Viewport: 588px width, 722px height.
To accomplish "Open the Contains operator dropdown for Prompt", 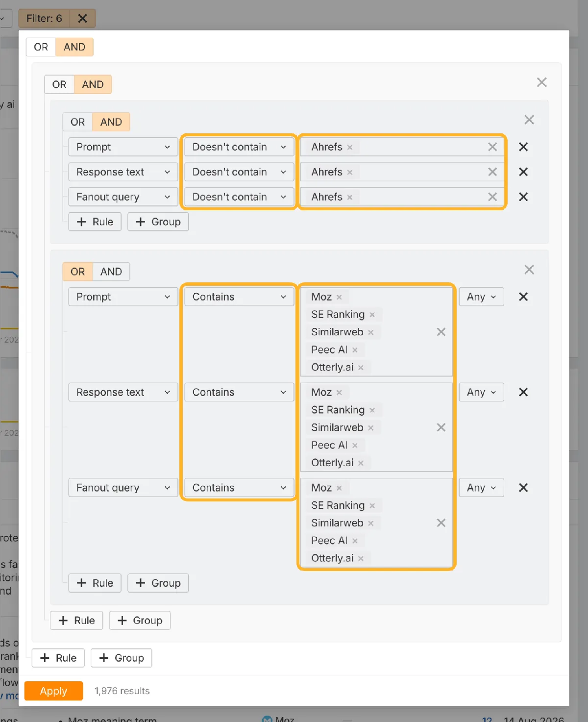I will pyautogui.click(x=239, y=297).
